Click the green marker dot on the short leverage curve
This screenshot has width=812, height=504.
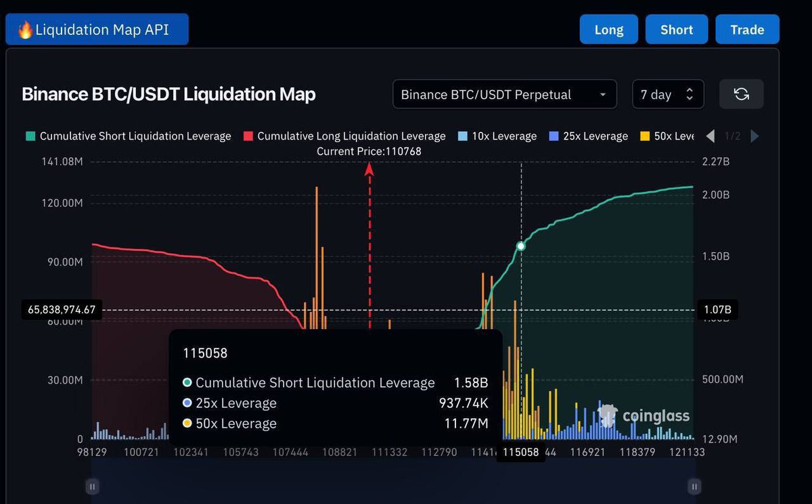click(x=521, y=246)
